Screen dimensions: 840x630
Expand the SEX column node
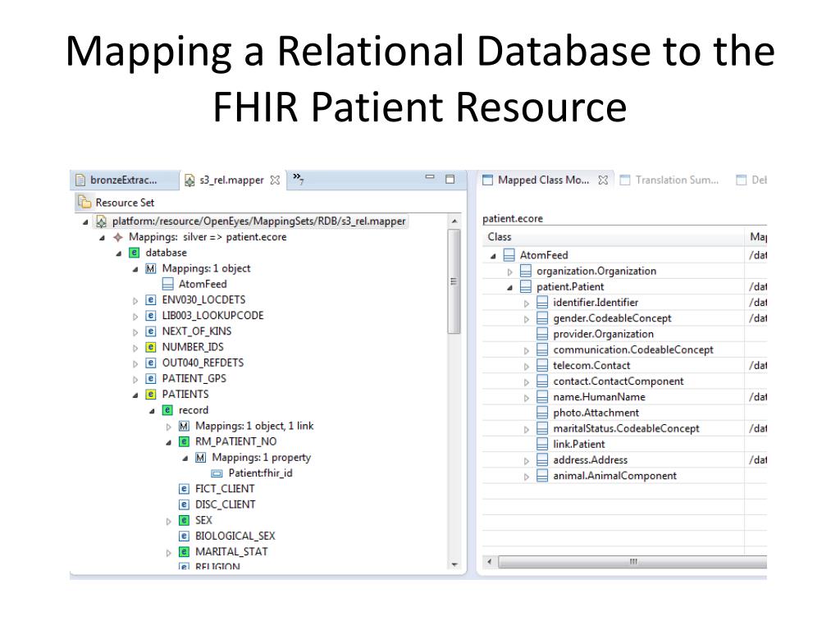(168, 521)
